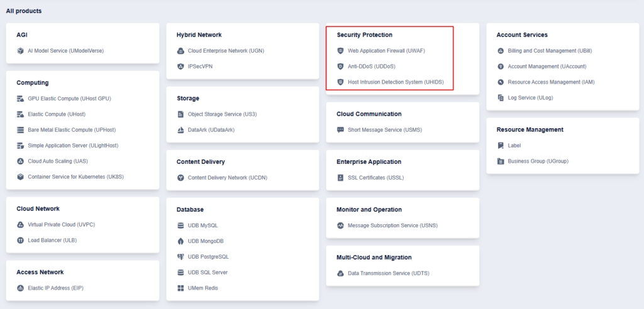This screenshot has width=644, height=309.
Task: Open Resource Access Management (IAM)
Action: pyautogui.click(x=551, y=82)
